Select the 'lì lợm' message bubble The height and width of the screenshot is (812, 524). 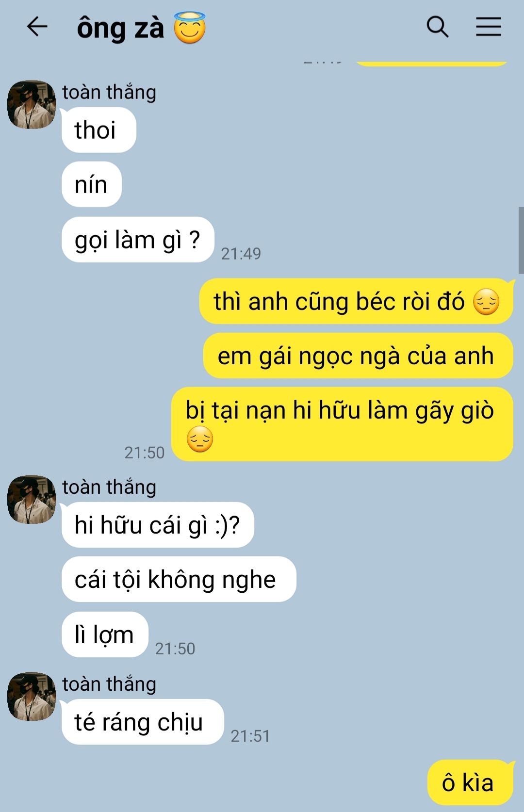tap(105, 634)
